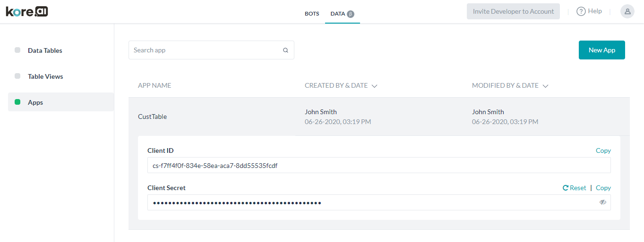Show the hidden Client Secret value
The width and height of the screenshot is (644, 242).
[603, 202]
